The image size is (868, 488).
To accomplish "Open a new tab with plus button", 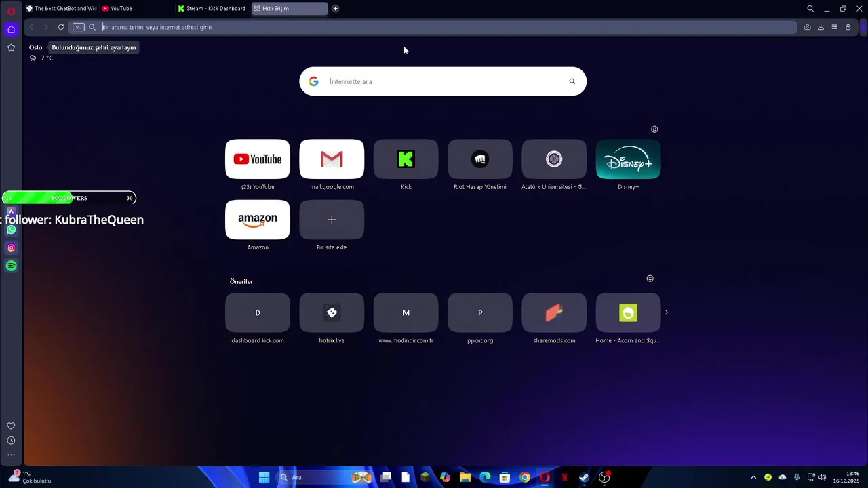I will [x=335, y=9].
